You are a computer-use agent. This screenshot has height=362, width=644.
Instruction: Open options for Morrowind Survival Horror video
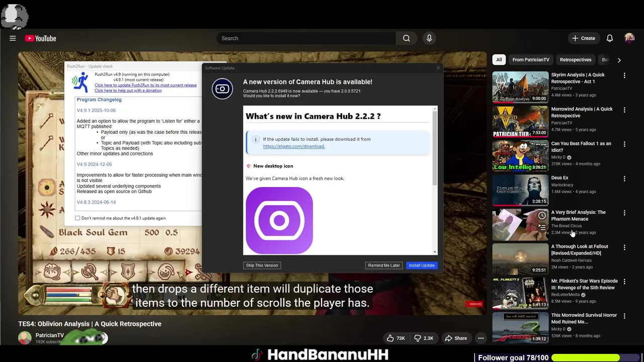[x=624, y=316]
